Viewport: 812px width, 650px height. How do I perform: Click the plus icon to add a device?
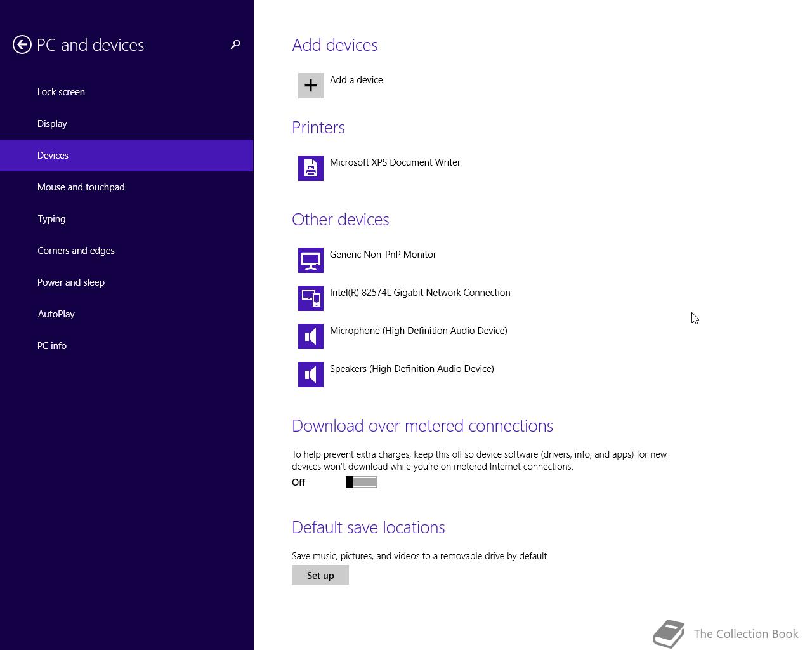(311, 86)
